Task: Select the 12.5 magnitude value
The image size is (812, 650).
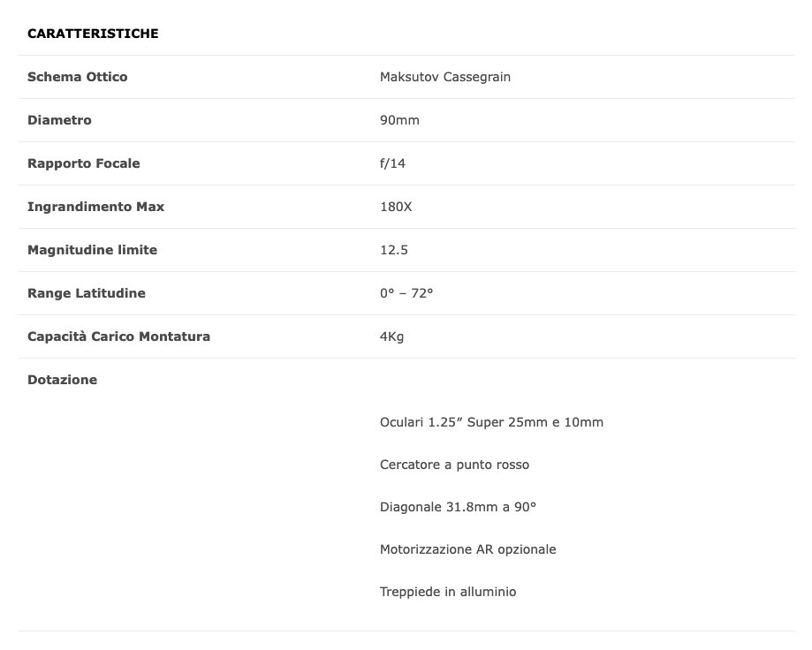Action: point(393,250)
